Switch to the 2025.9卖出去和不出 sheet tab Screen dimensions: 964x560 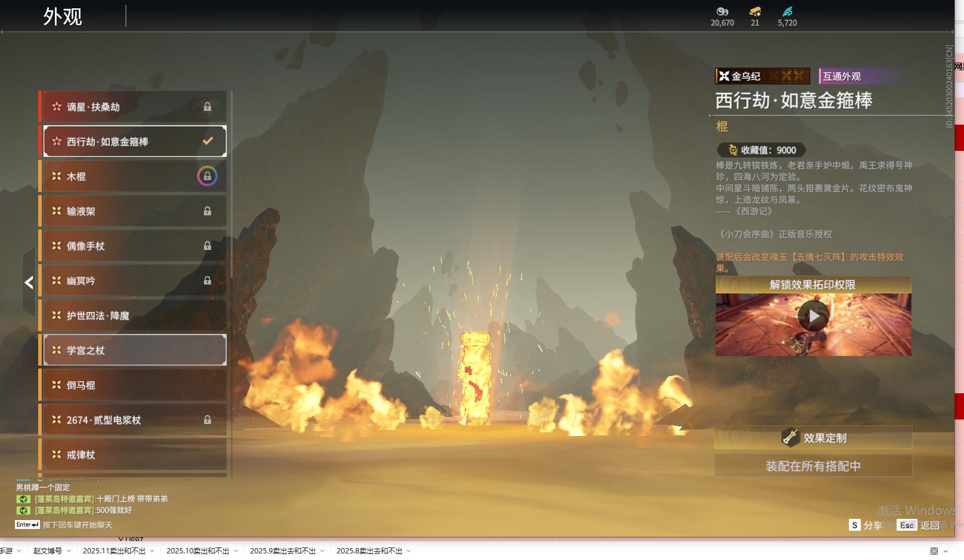(x=283, y=551)
